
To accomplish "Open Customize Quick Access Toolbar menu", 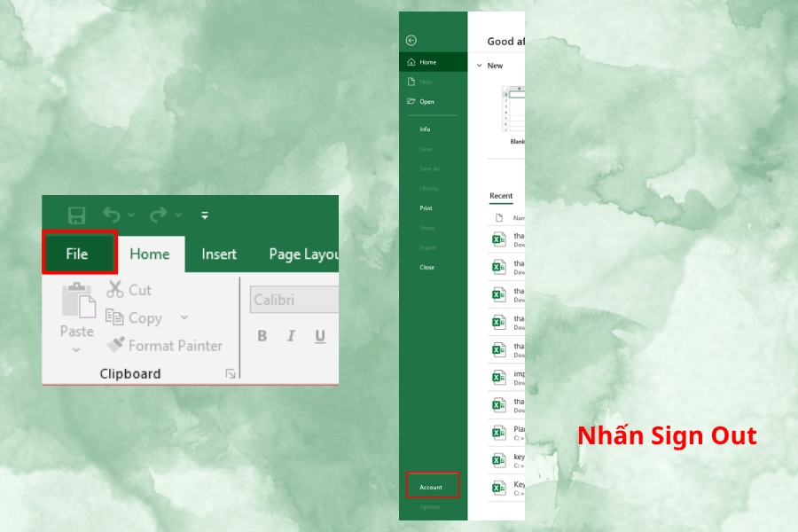I will tap(205, 215).
